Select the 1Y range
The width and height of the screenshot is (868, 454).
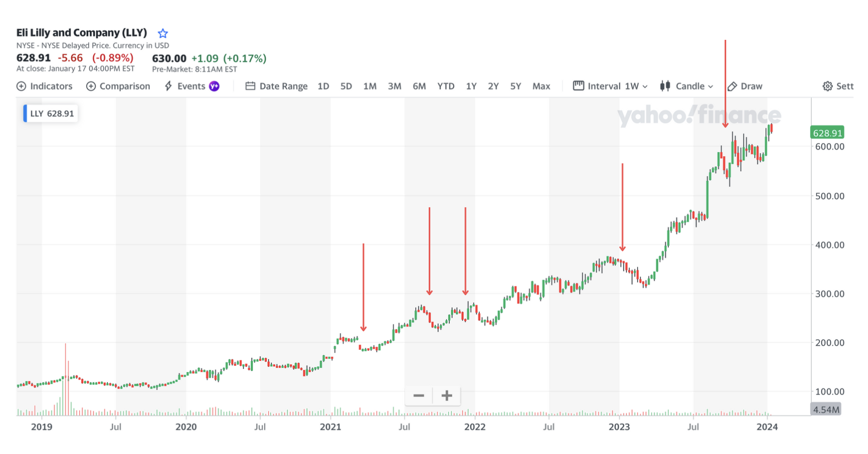pyautogui.click(x=471, y=86)
